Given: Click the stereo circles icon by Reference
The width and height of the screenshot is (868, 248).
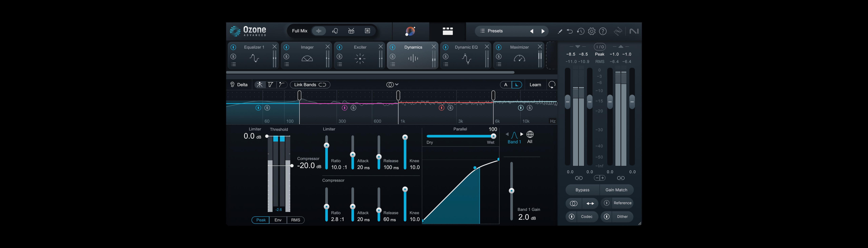Looking at the screenshot, I should [x=574, y=203].
